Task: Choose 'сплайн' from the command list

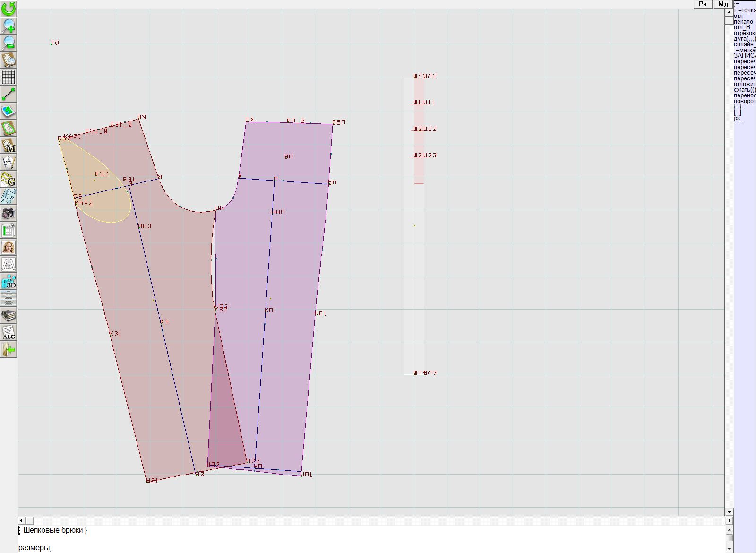Action: pyautogui.click(x=744, y=44)
